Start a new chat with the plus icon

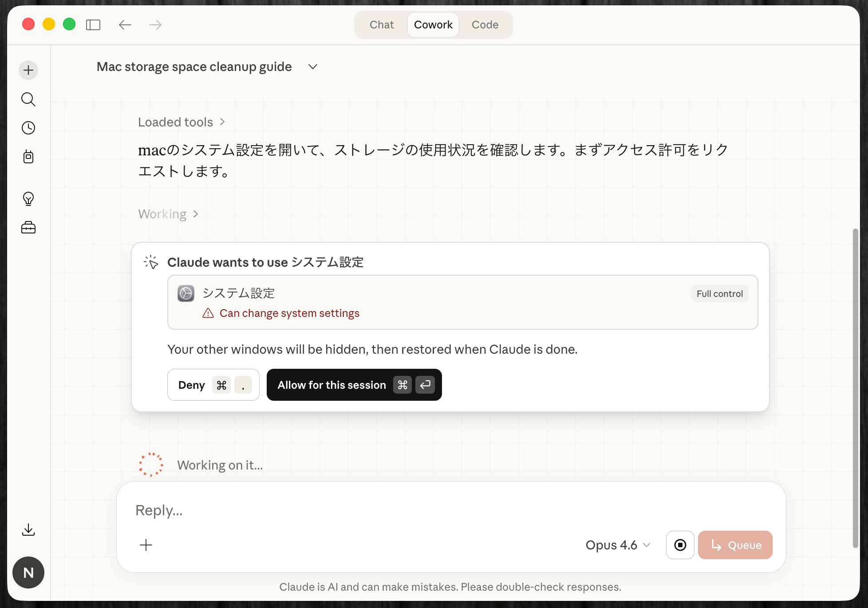coord(28,70)
